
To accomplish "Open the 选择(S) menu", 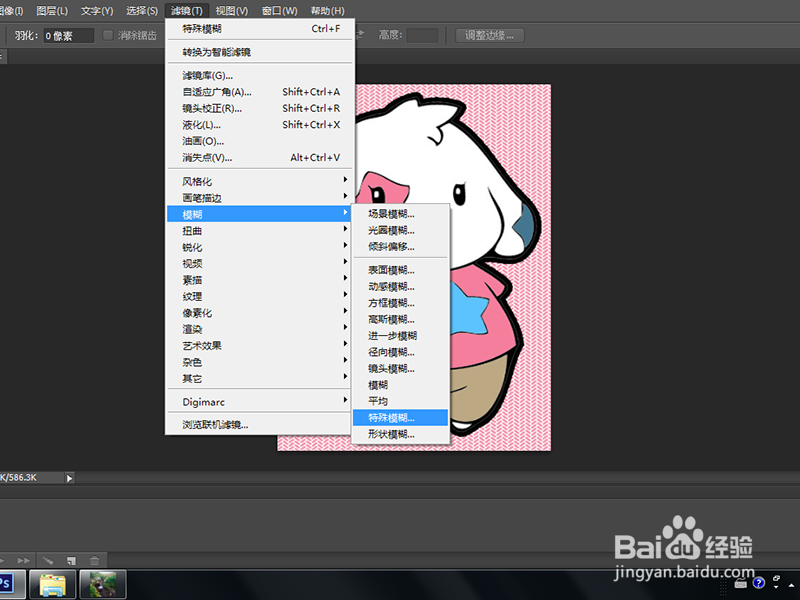I will pos(142,11).
